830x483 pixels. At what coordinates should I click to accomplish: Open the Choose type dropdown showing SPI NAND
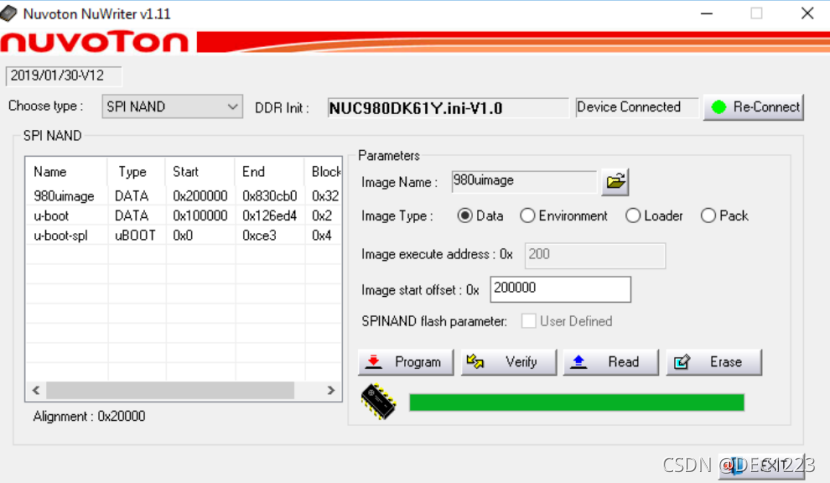coord(172,106)
